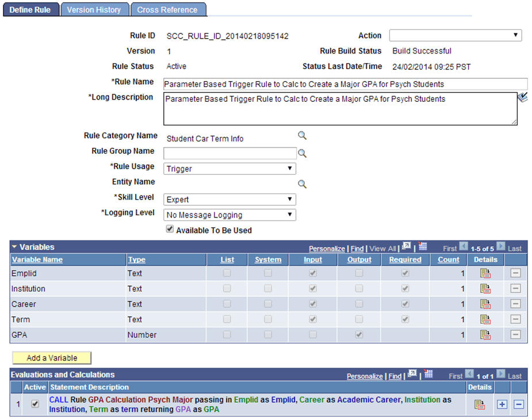
Task: Open the Rule Group Name lookup
Action: click(x=302, y=152)
